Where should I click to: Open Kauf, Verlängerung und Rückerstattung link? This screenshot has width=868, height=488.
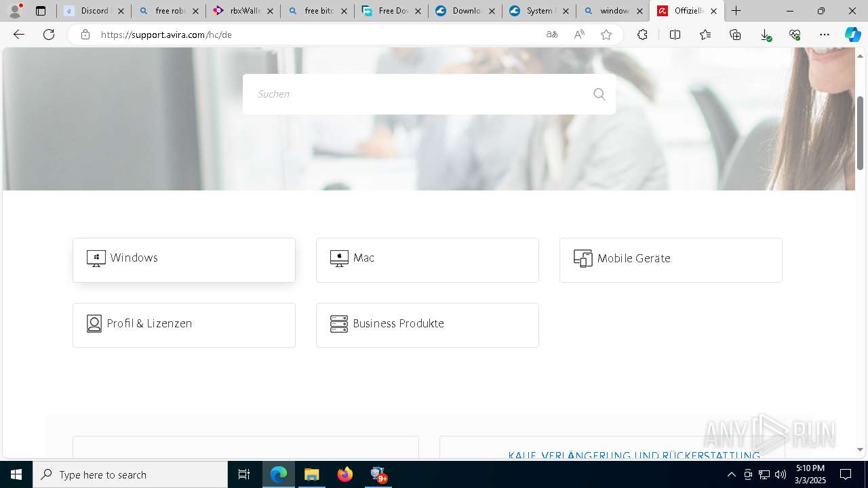634,455
